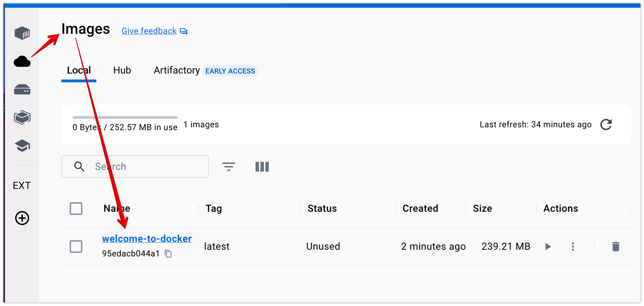Open the welcome-to-docker image link
Image resolution: width=644 pixels, height=306 pixels.
coord(147,238)
